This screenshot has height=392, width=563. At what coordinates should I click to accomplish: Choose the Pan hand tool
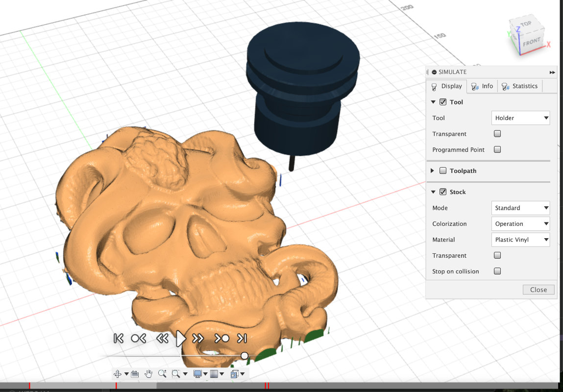[148, 374]
